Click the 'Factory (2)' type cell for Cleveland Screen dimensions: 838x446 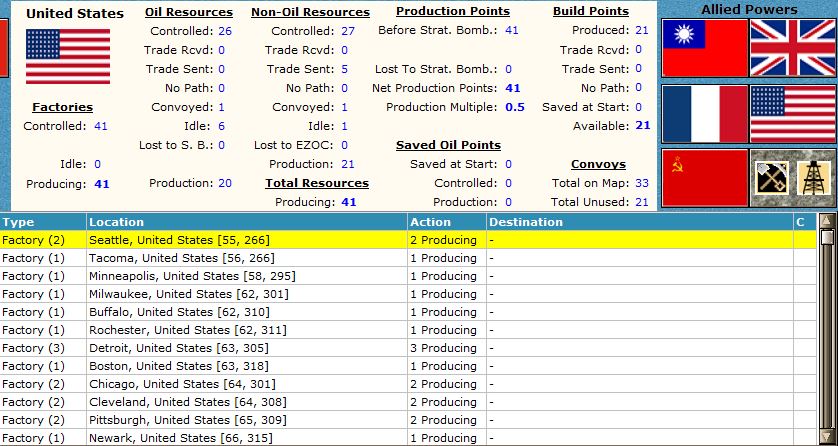pyautogui.click(x=43, y=402)
